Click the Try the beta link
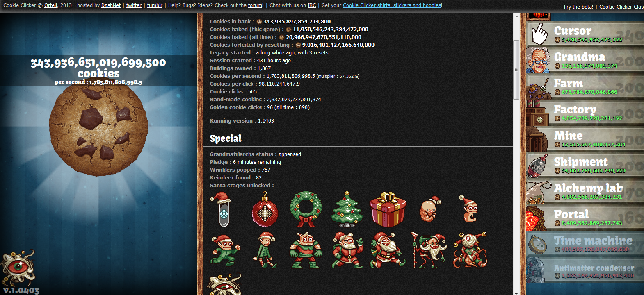The height and width of the screenshot is (295, 644). [578, 7]
